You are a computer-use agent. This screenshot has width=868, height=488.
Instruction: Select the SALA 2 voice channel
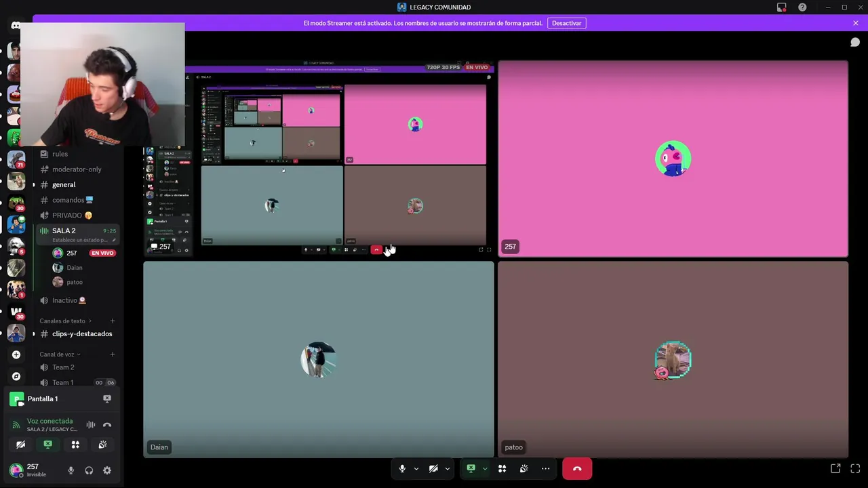(77, 234)
